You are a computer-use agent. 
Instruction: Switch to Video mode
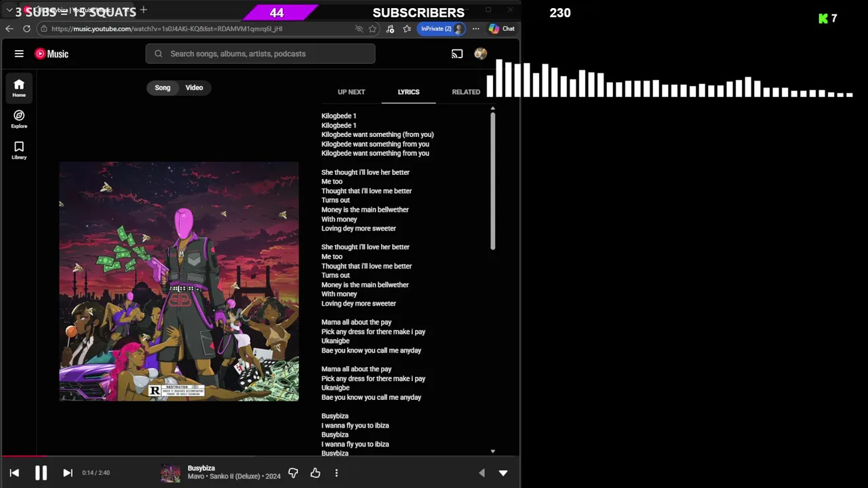point(194,87)
